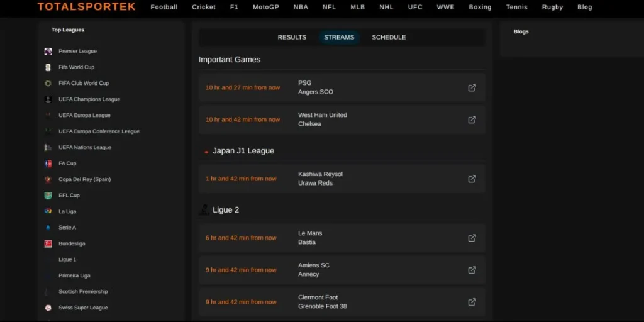644x322 pixels.
Task: Click the Top Leagues sidebar heading
Action: [68, 30]
